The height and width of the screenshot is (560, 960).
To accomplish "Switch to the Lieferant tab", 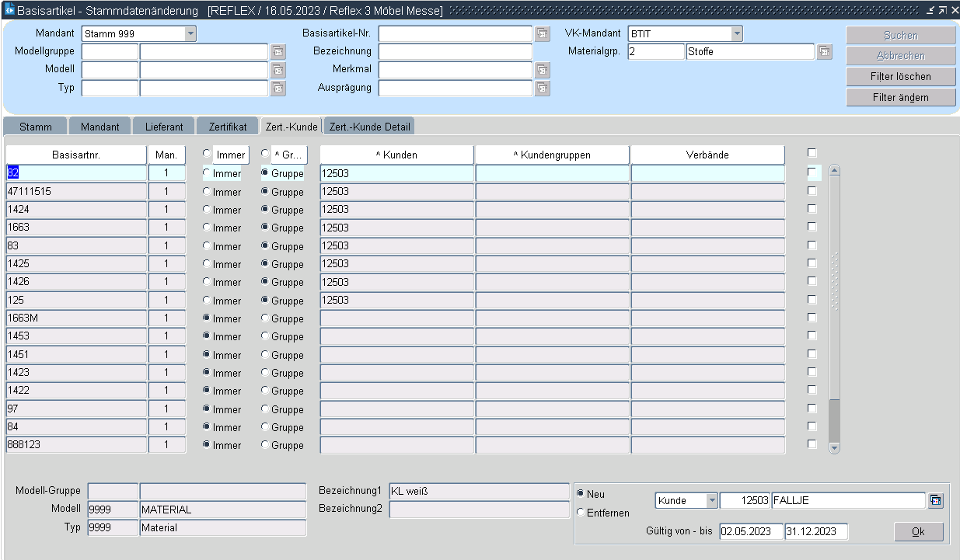I will (164, 127).
